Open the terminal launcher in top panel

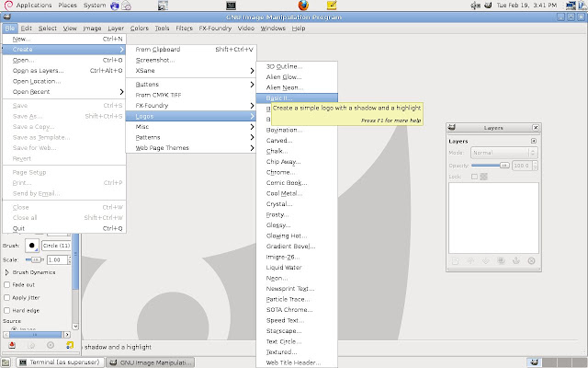pos(231,6)
